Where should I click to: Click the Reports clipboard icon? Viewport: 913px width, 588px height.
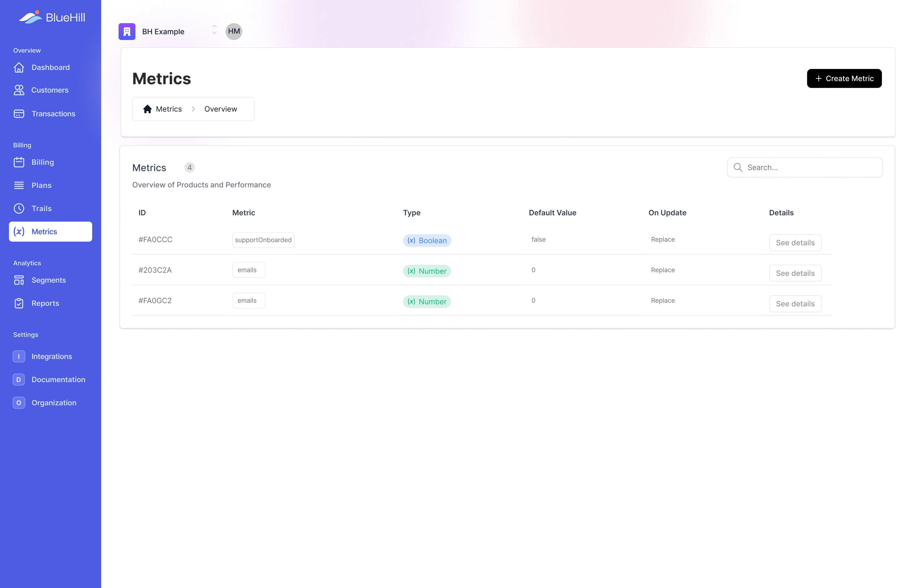coord(19,303)
